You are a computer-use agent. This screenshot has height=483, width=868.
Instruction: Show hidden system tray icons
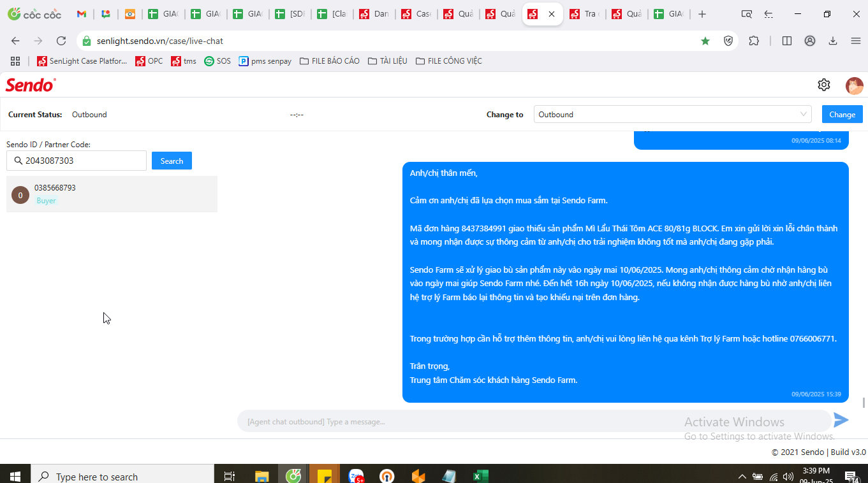point(742,476)
